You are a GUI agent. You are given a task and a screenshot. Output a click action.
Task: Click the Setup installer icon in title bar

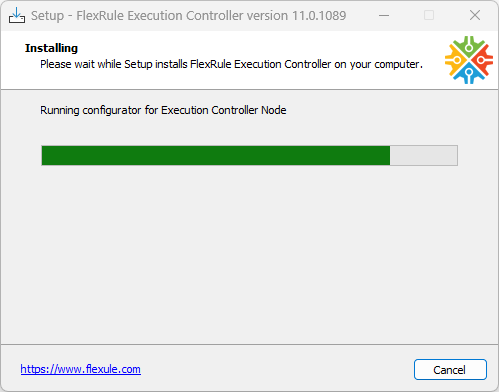(x=17, y=15)
